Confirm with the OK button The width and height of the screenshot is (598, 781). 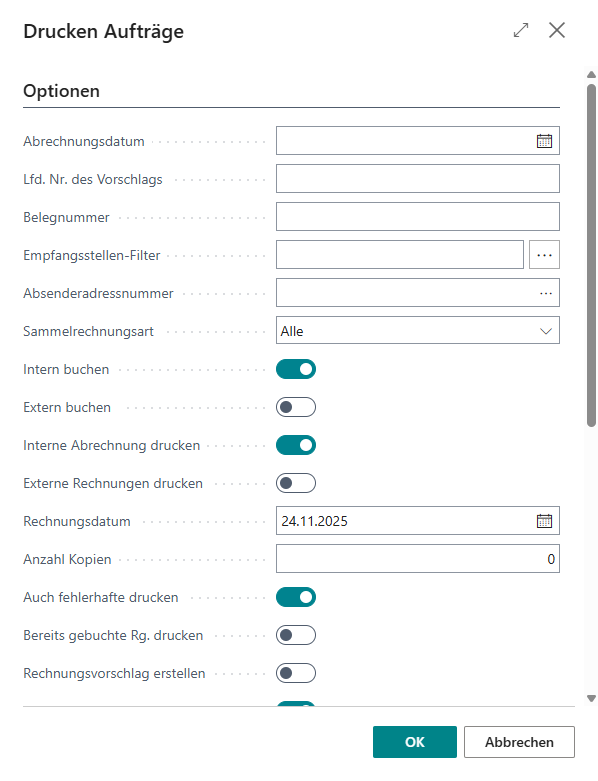415,742
